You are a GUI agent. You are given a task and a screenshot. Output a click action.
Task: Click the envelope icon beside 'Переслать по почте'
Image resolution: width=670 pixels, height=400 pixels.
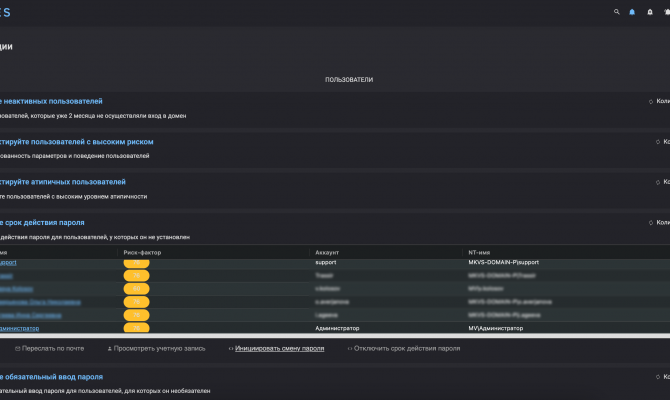click(x=18, y=349)
